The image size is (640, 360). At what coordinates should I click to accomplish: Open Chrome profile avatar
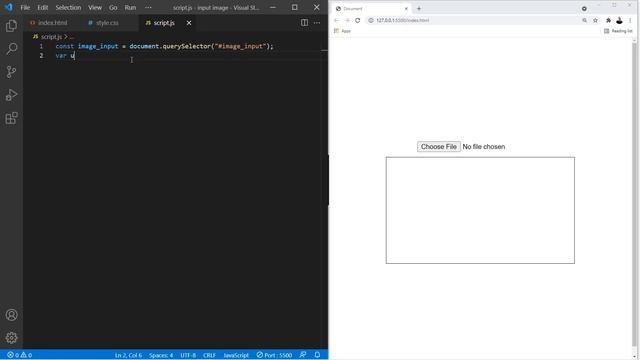tap(619, 20)
